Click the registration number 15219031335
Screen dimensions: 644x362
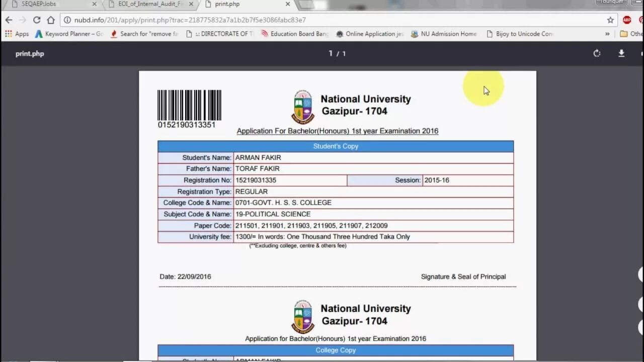pyautogui.click(x=256, y=180)
